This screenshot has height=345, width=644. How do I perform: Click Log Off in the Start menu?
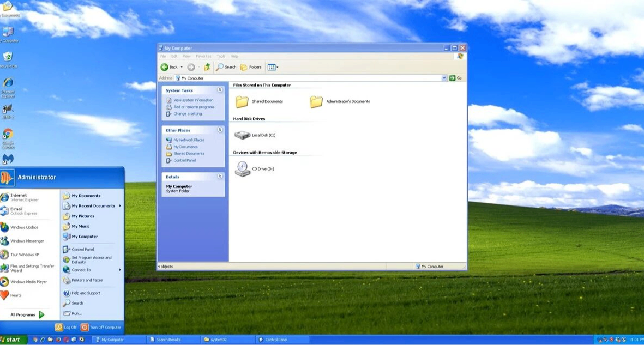coord(66,328)
